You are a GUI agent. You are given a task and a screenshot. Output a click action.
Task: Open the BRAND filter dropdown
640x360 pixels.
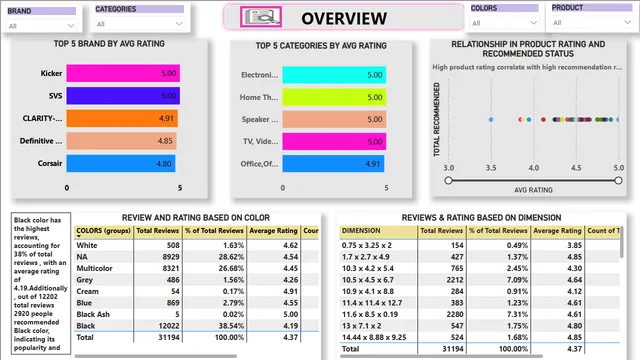41,26
